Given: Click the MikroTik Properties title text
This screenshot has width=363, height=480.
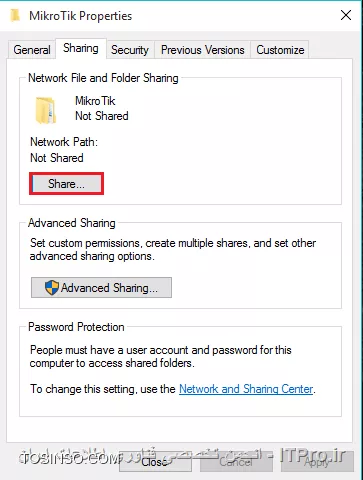Looking at the screenshot, I should 81,16.
